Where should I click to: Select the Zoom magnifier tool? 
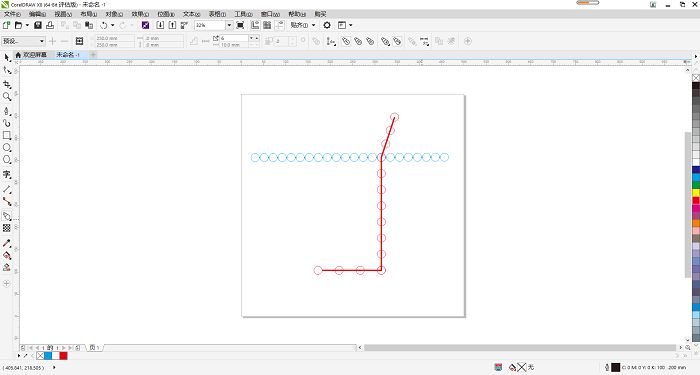[7, 96]
